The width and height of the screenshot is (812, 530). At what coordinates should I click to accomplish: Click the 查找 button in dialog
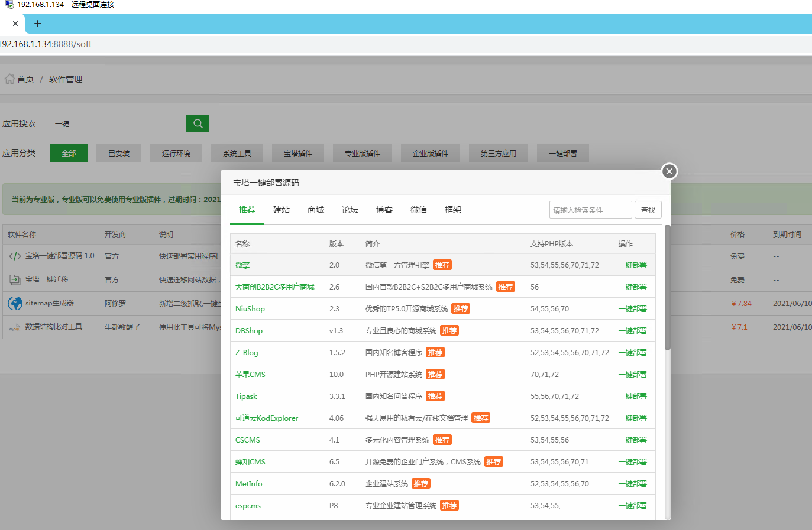[x=648, y=210]
